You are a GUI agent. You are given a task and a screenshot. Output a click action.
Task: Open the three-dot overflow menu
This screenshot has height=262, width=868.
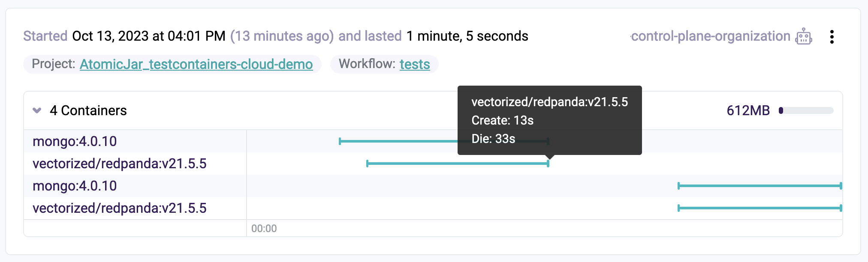pyautogui.click(x=832, y=37)
